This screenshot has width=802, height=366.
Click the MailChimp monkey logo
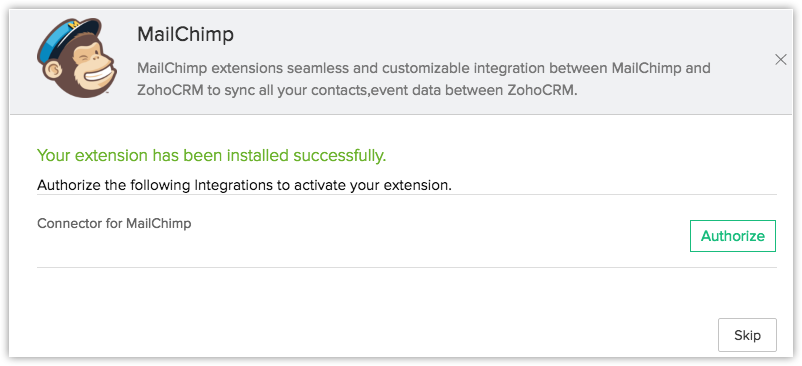tap(77, 59)
